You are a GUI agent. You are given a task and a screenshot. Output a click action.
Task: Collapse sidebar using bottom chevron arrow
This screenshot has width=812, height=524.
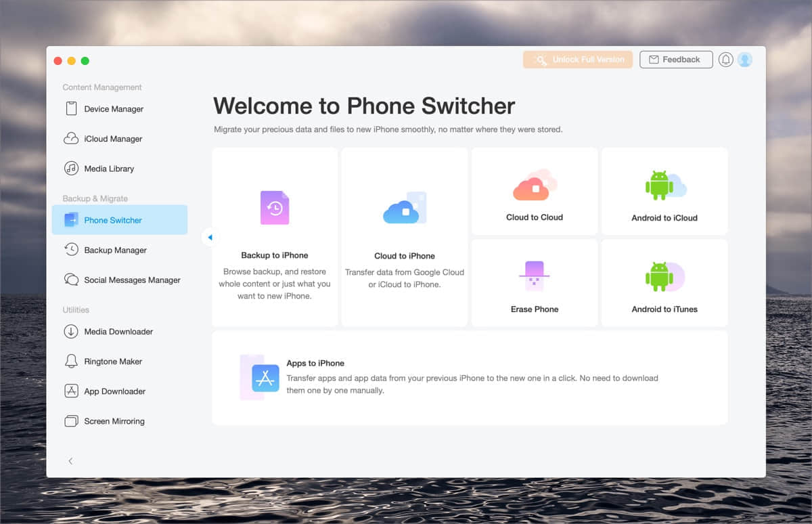click(70, 461)
